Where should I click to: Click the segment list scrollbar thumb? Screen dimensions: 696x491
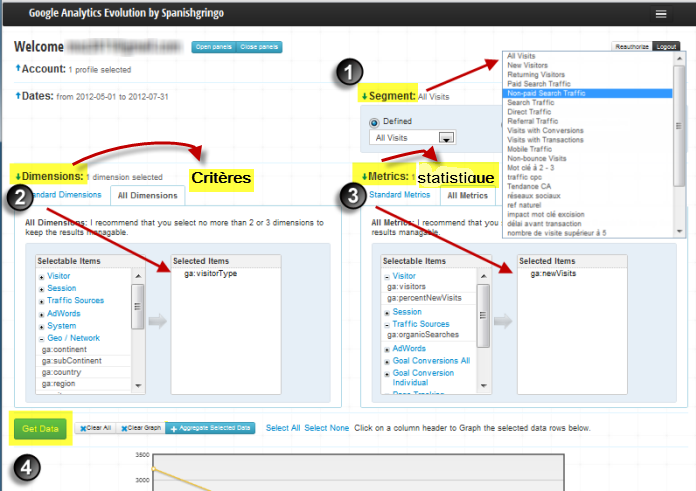[x=679, y=126]
